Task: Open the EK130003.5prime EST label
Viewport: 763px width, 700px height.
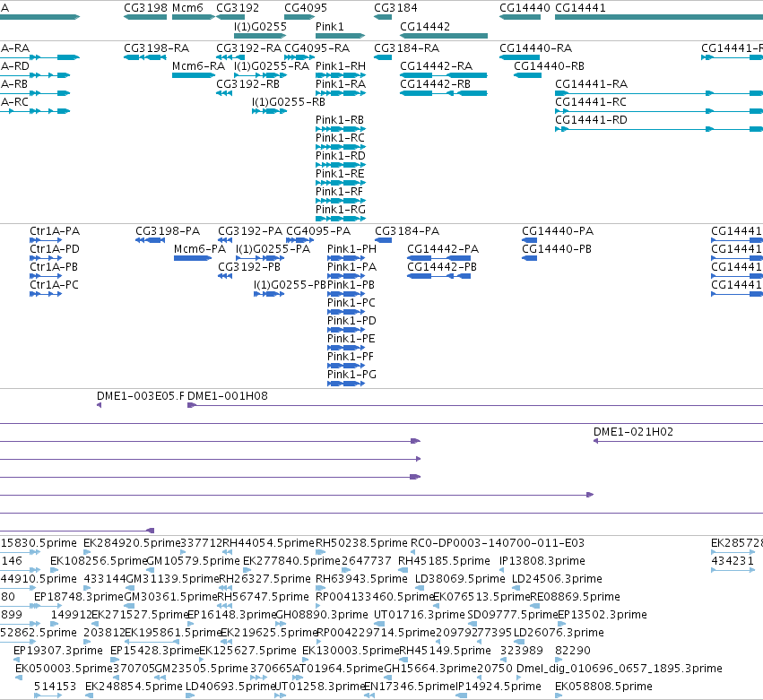Action: coord(351,651)
